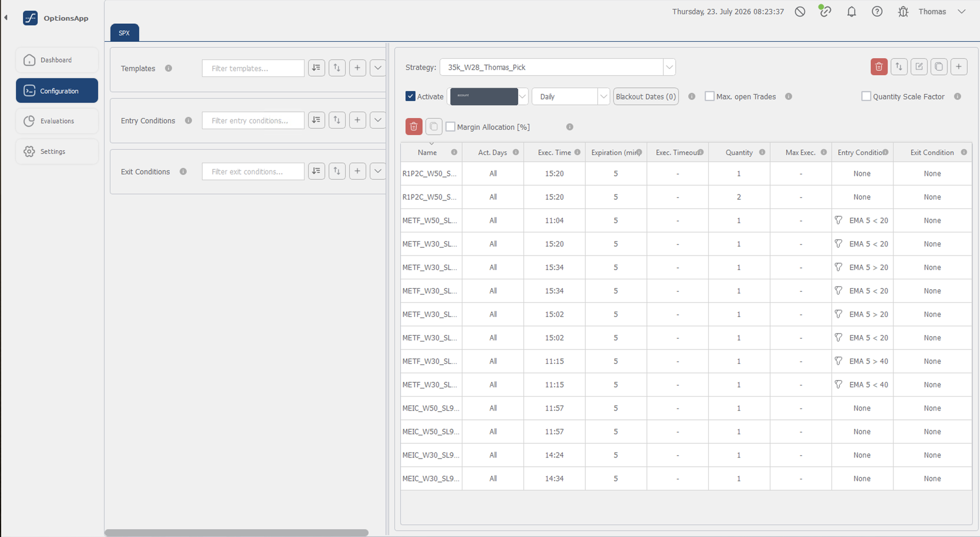This screenshot has height=537, width=980.
Task: Add a new template with plus icon
Action: click(357, 68)
